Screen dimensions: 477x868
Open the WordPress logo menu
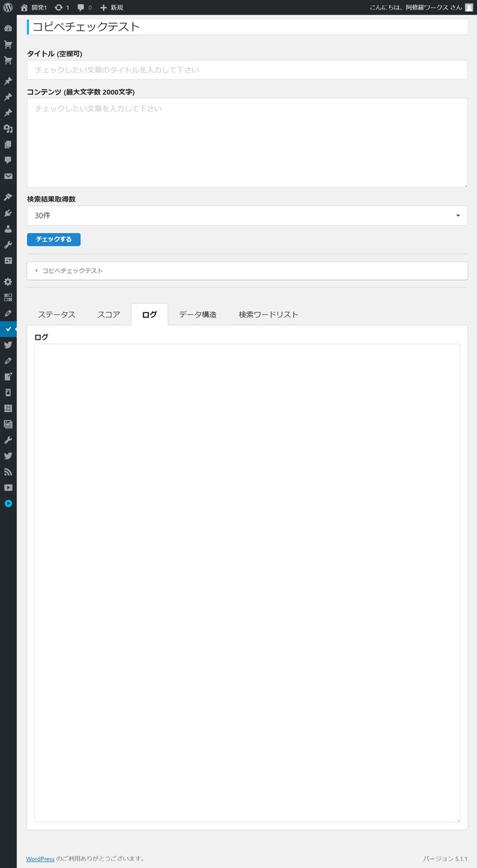(8, 7)
